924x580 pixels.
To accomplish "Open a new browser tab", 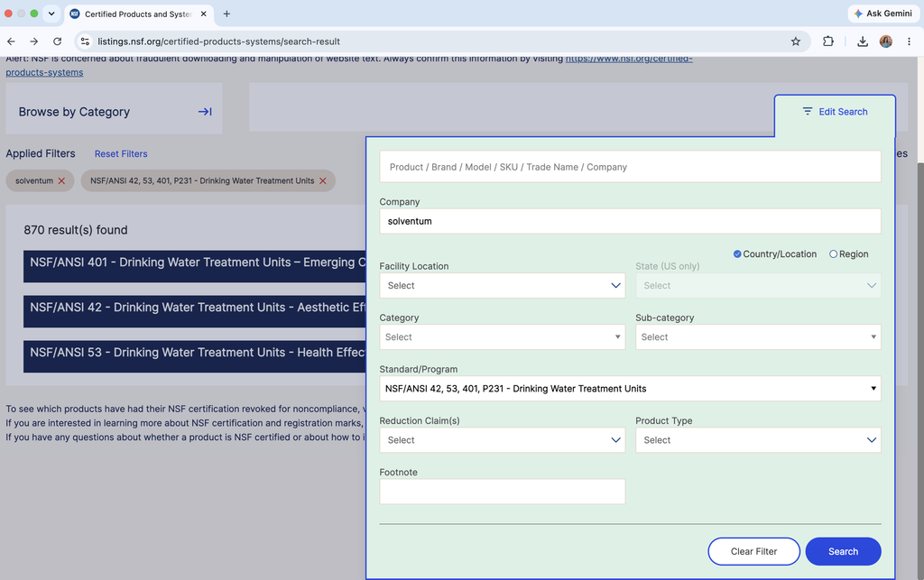I will (x=226, y=14).
